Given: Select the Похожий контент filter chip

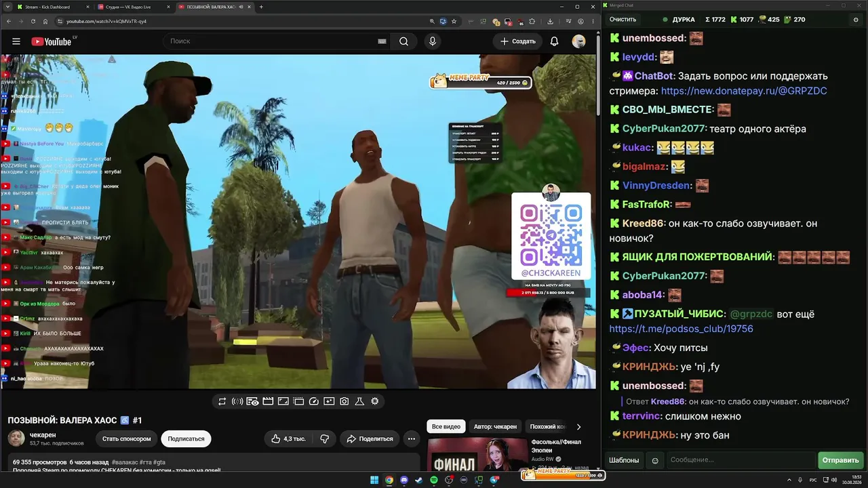Looking at the screenshot, I should (547, 427).
